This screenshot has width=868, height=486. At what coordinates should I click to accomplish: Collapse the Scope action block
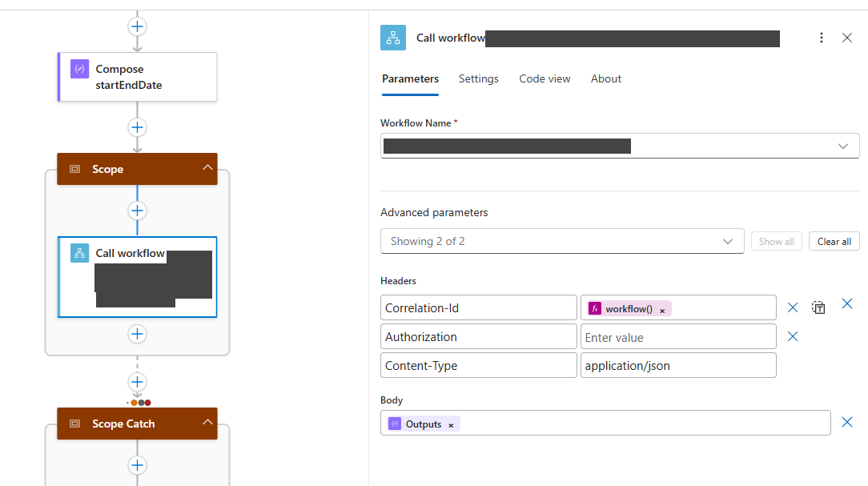pyautogui.click(x=207, y=168)
